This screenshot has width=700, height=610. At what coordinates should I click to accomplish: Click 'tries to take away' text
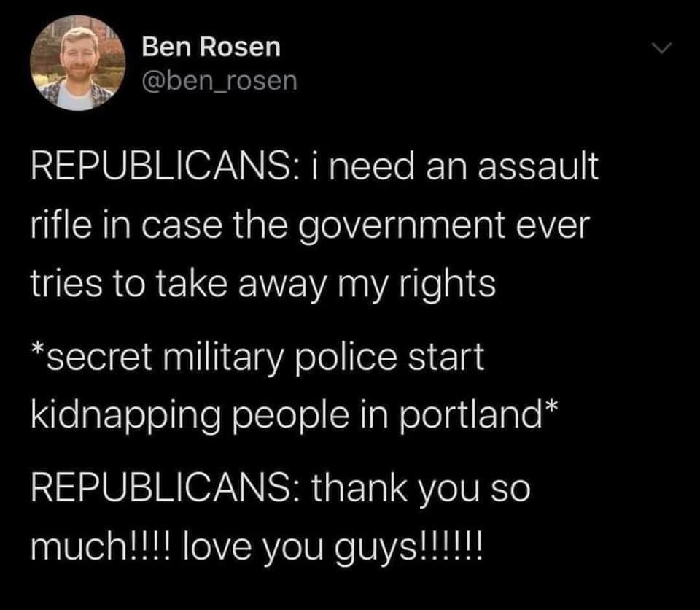click(x=179, y=286)
